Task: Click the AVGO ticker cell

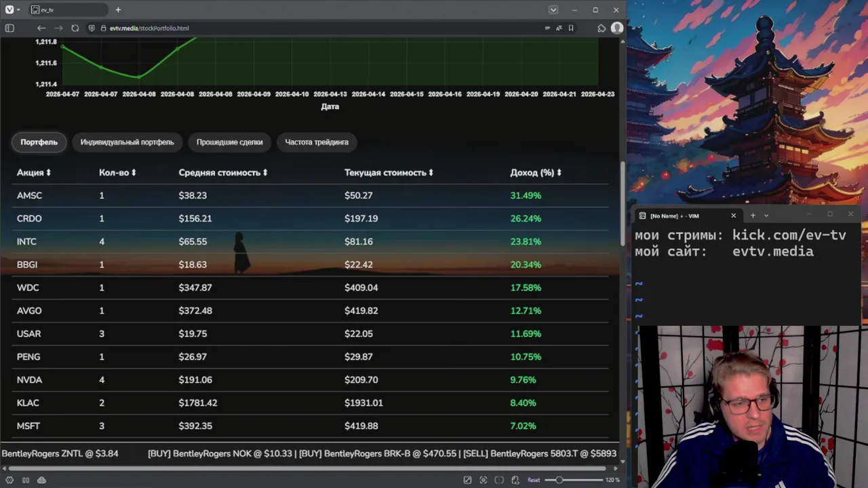Action: (29, 310)
